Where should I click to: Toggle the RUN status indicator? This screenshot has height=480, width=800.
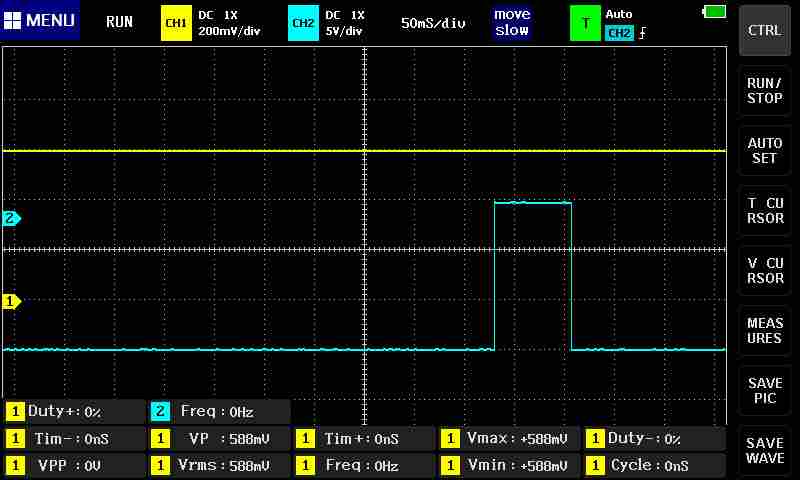coord(119,22)
